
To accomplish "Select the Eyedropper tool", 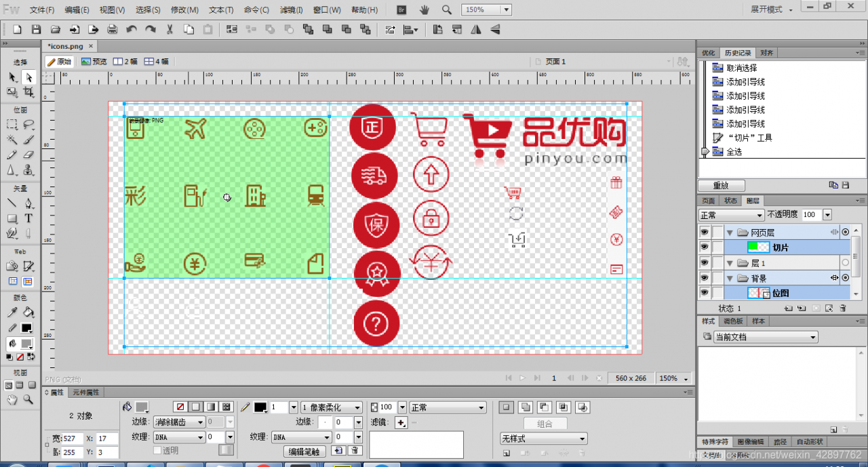I will pyautogui.click(x=12, y=312).
